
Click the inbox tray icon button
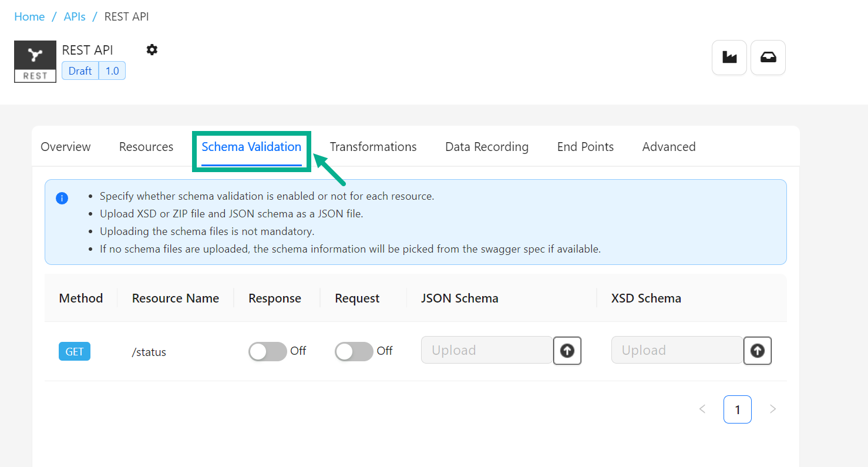[x=768, y=58]
